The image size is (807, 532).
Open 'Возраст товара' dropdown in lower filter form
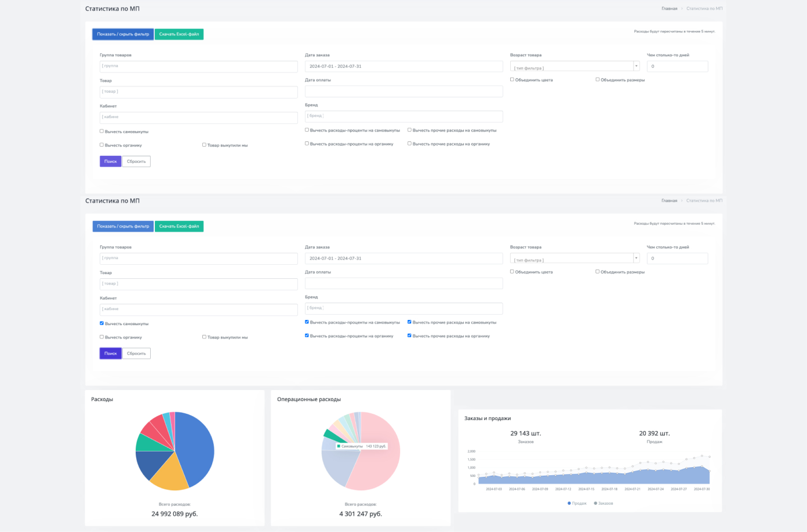(x=575, y=258)
